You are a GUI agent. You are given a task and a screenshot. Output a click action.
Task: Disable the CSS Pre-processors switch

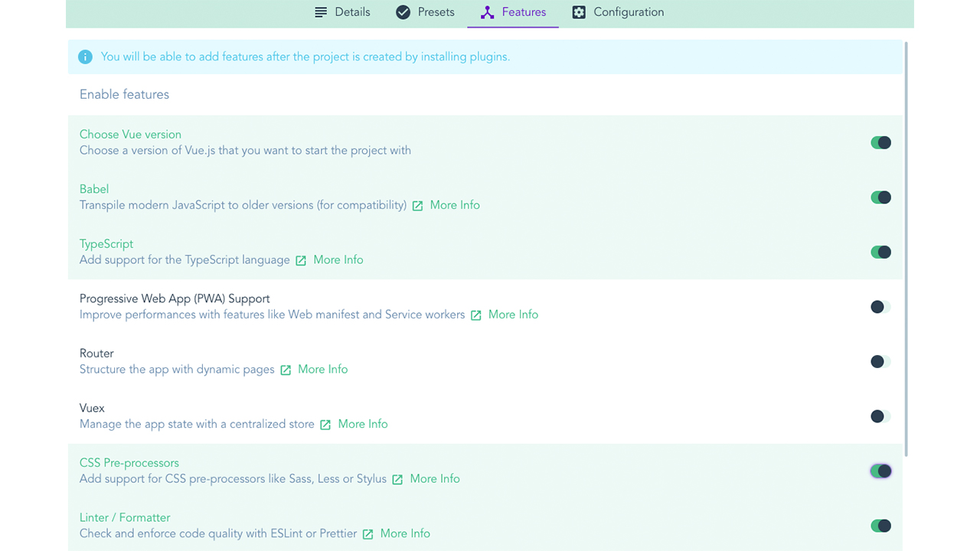[880, 471]
